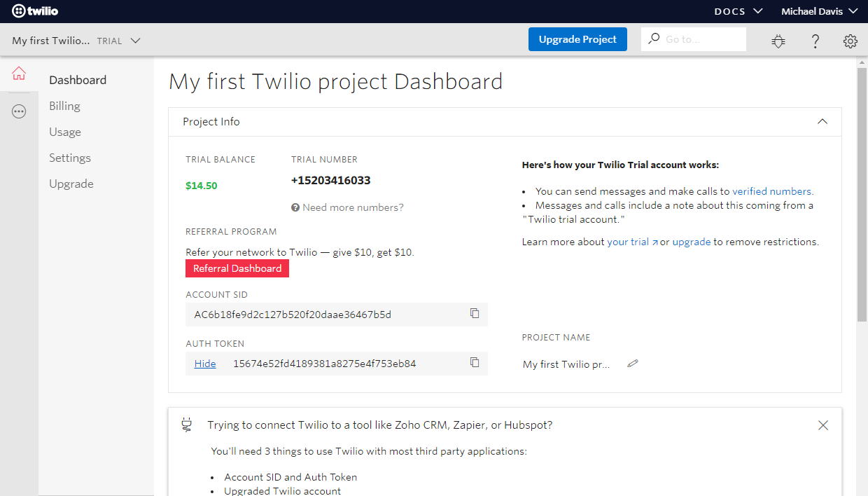Select Dashboard in the sidebar
The height and width of the screenshot is (496, 868).
(78, 80)
